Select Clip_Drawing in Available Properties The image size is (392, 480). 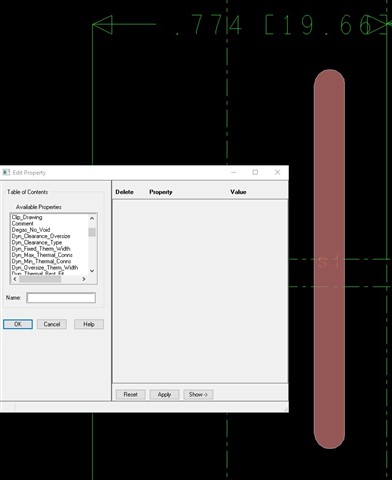click(27, 217)
